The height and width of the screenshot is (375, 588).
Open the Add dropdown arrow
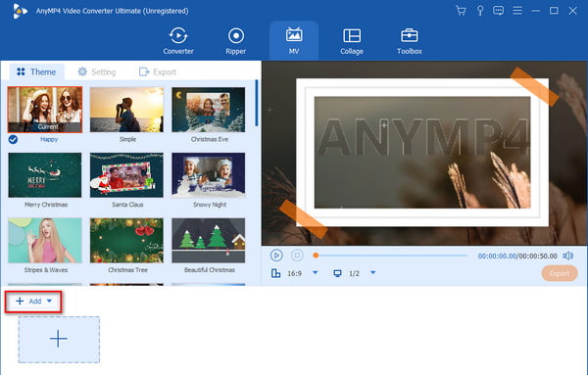(x=49, y=301)
